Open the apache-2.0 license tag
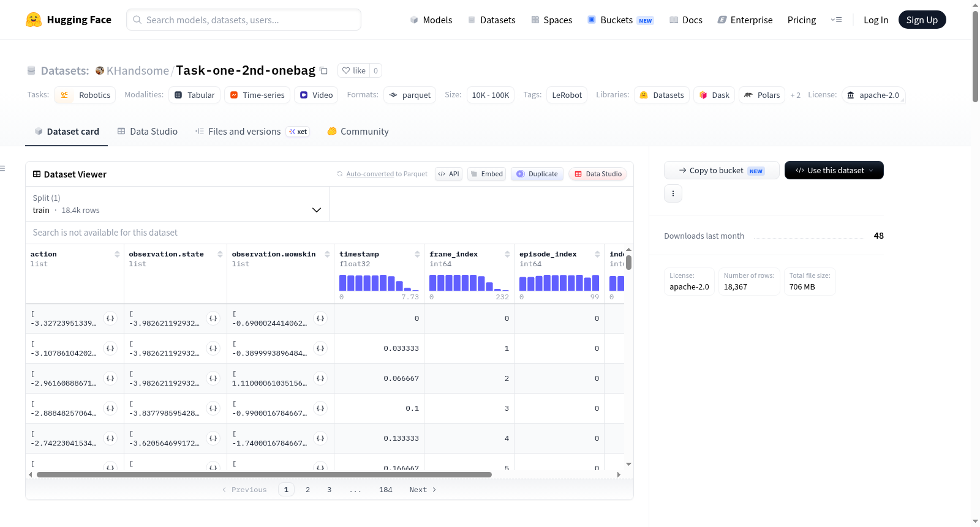Viewport: 980px width, 527px height. [873, 95]
